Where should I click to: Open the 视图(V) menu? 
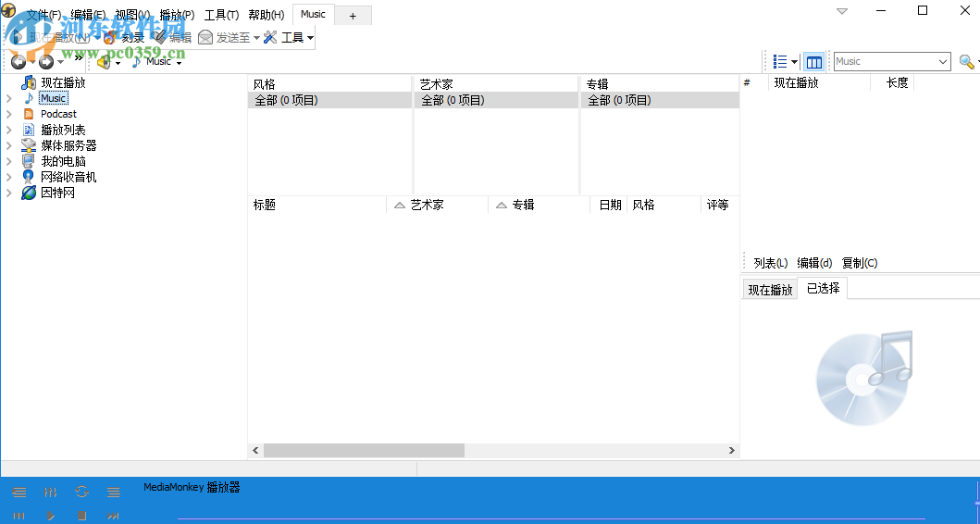(132, 15)
